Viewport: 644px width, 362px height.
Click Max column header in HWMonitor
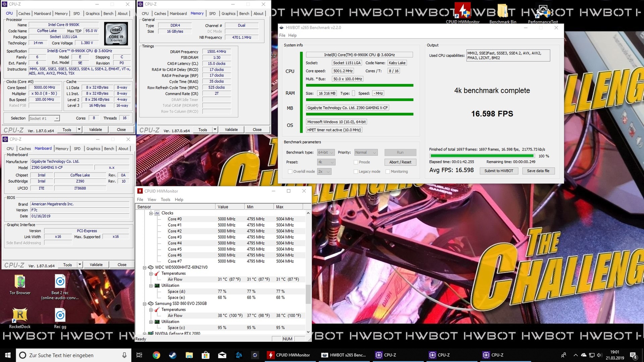point(288,207)
